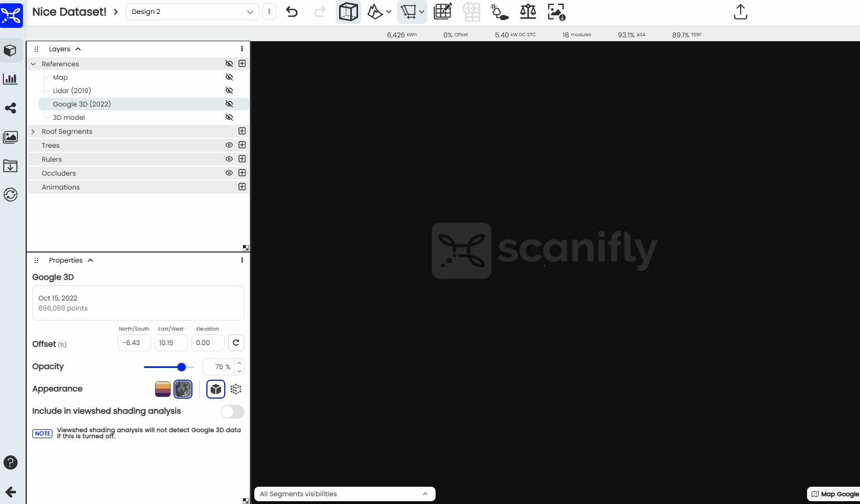Click the balance scale compare icon

(528, 12)
